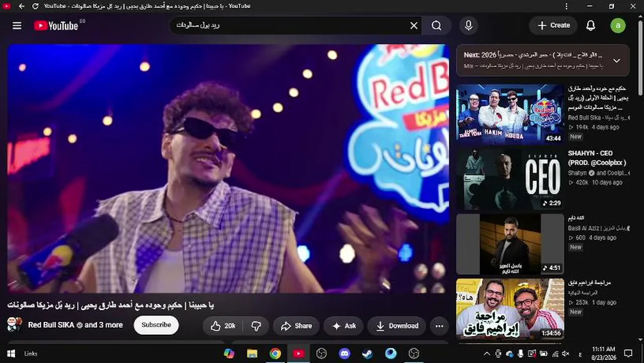Open Red Bull SIKA channel avatar
This screenshot has width=644, height=363.
click(x=15, y=324)
